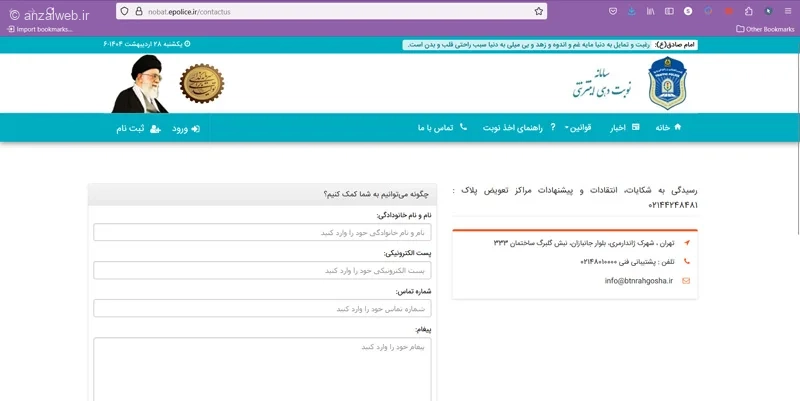
Task: Click the نام و نام خانوادگی input field
Action: [x=262, y=232]
